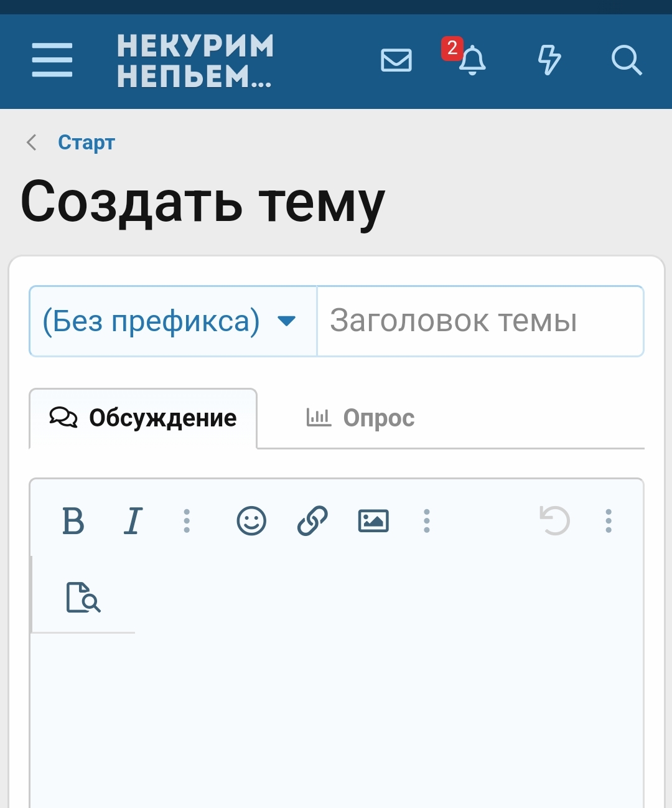Expand more editor options after undo

[x=609, y=521]
